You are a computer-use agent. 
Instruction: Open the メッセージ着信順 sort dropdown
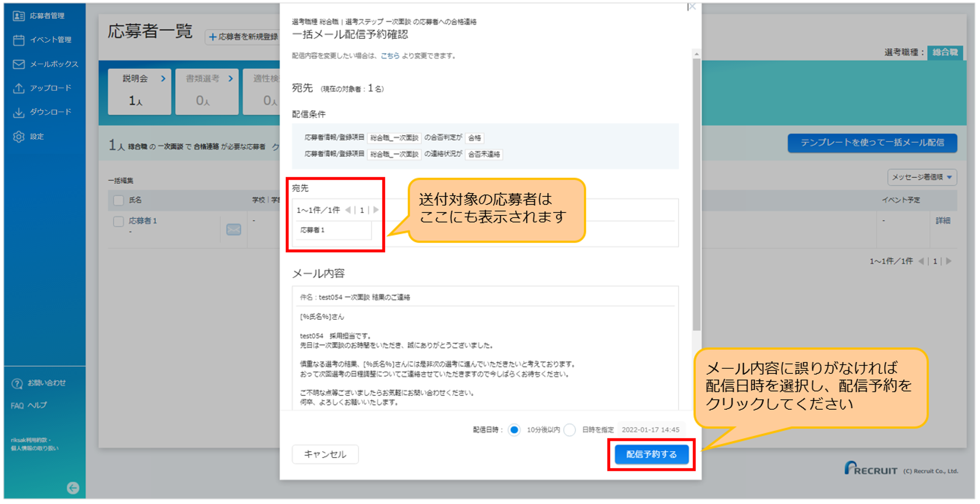point(922,177)
